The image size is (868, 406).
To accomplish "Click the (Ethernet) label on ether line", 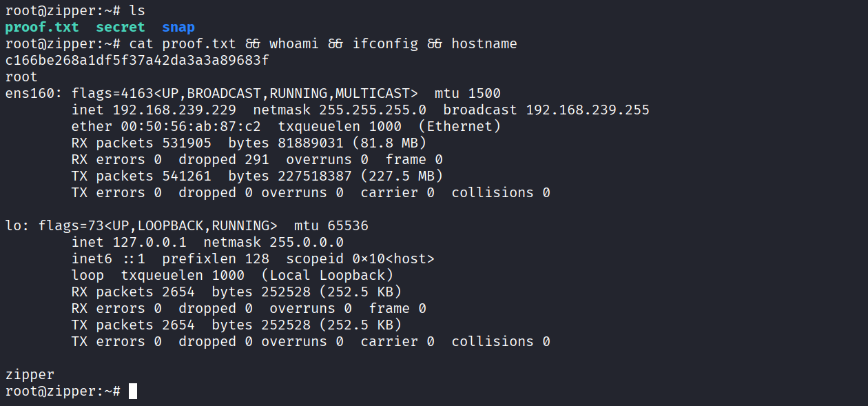I will point(464,127).
